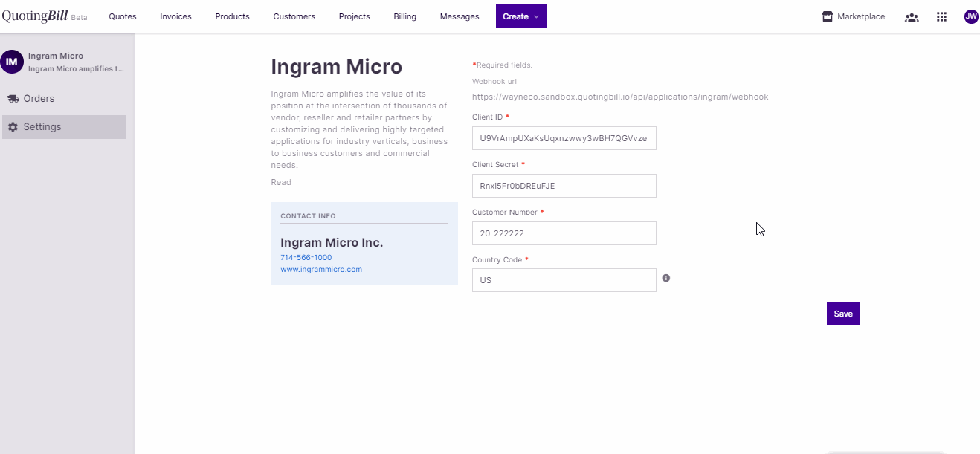Select Settings in the sidebar
This screenshot has width=980, height=454.
pos(64,127)
